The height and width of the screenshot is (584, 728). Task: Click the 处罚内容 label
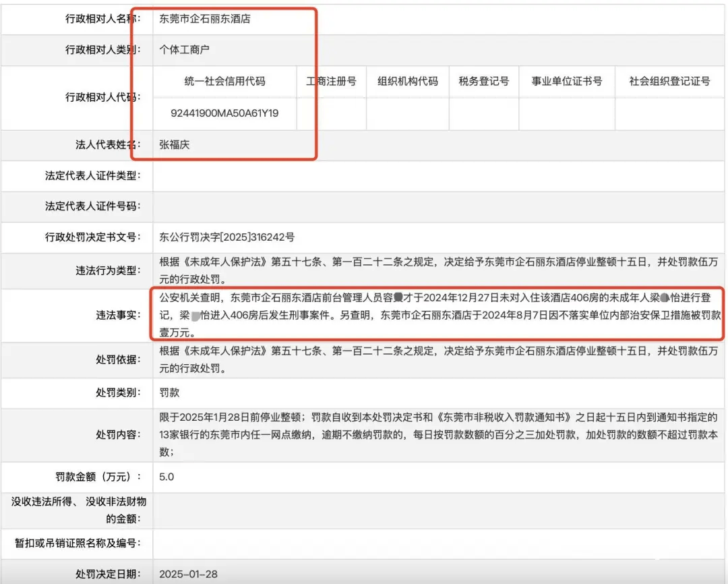[x=118, y=435]
